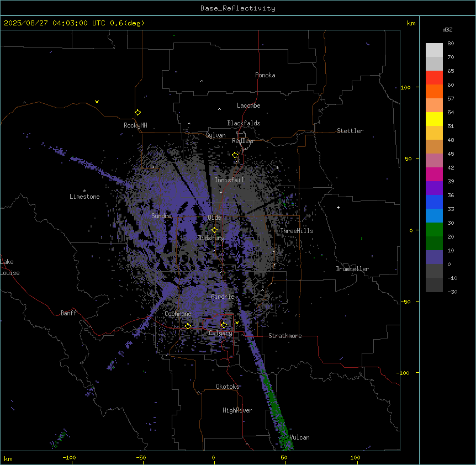Image resolution: width=476 pixels, height=465 pixels.
Task: Click the Limestone label
Action: click(x=84, y=197)
